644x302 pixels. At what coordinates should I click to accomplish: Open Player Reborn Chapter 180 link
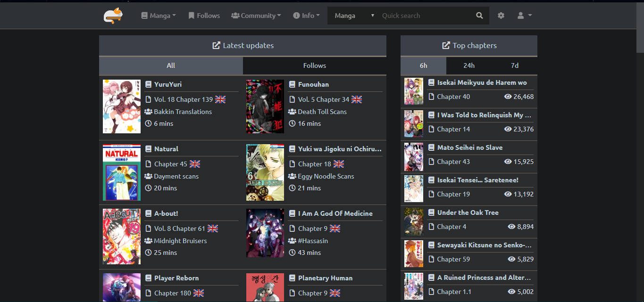173,293
